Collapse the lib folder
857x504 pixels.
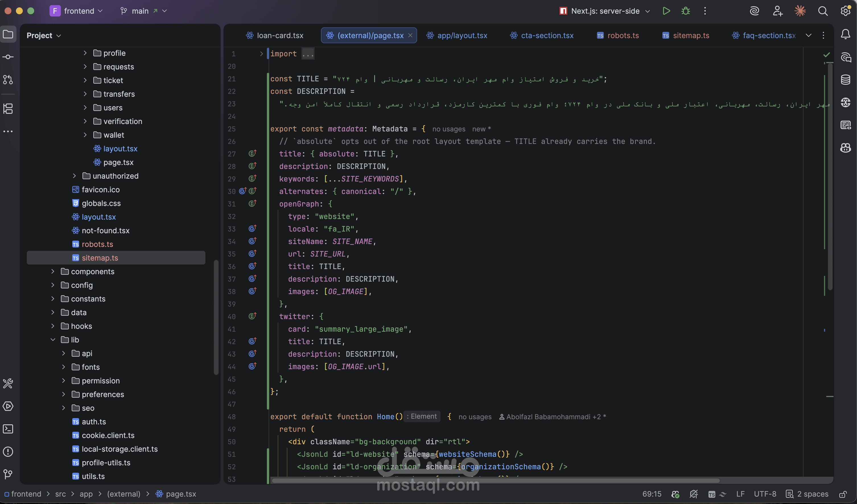[x=53, y=340]
